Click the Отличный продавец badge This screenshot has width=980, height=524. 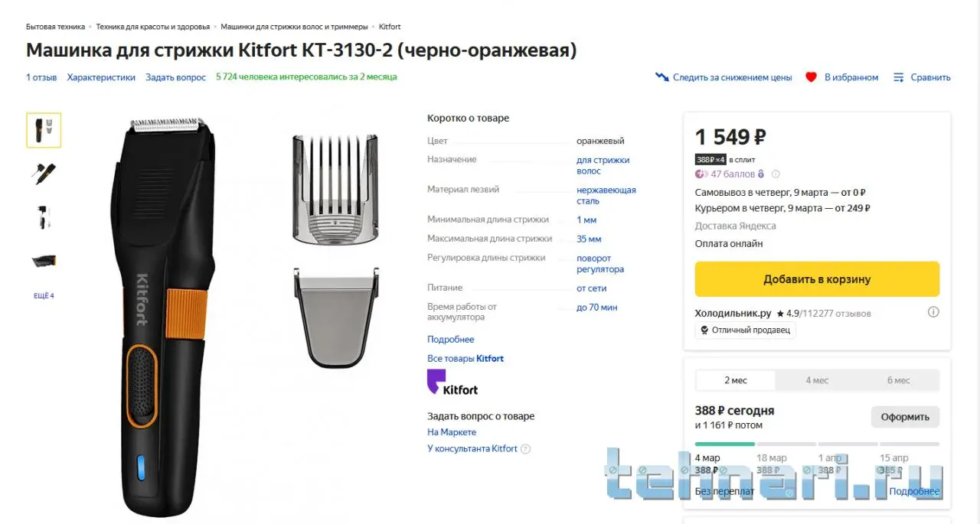click(x=746, y=330)
